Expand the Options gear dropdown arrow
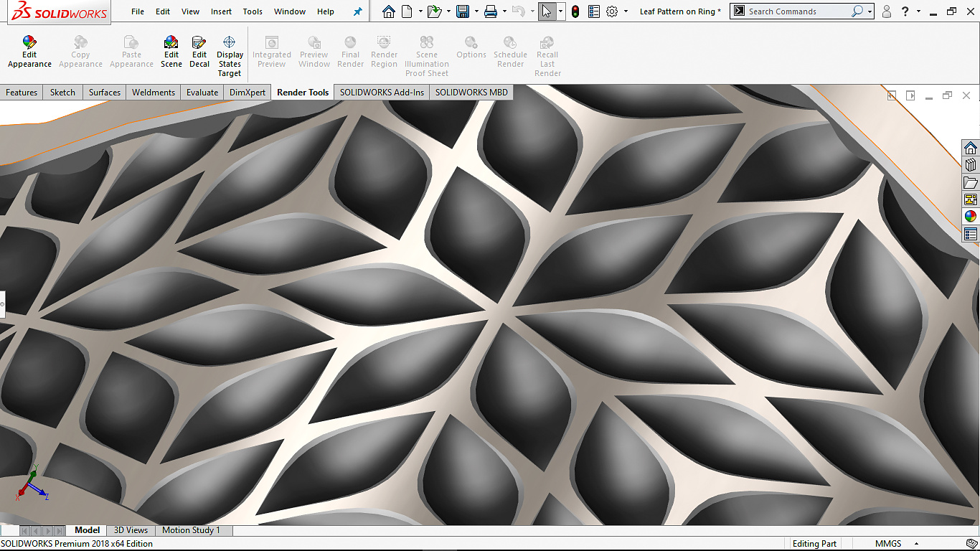The image size is (980, 551). click(626, 11)
